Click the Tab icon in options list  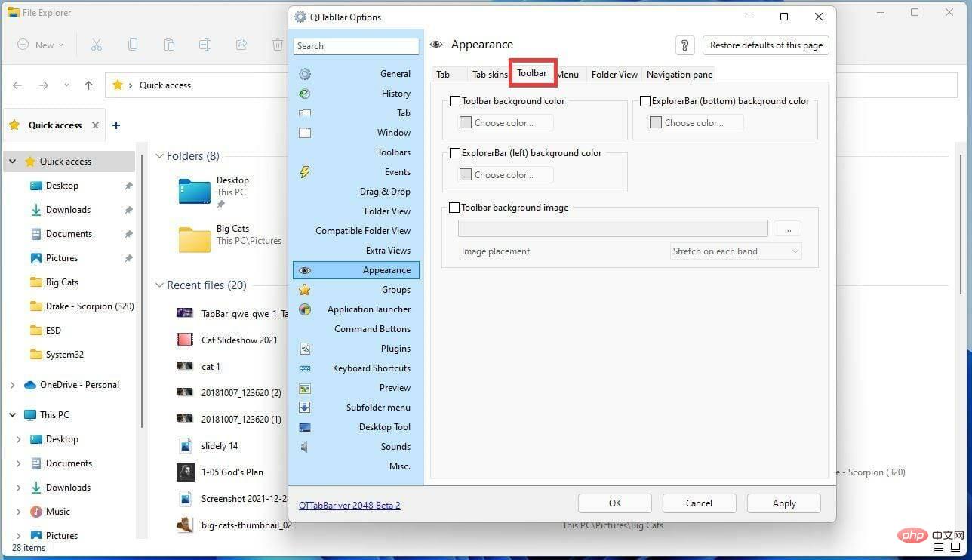[x=305, y=113]
